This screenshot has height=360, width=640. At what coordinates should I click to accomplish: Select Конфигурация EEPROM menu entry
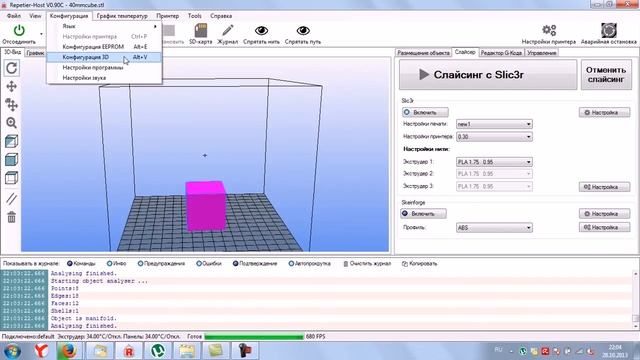[x=104, y=47]
